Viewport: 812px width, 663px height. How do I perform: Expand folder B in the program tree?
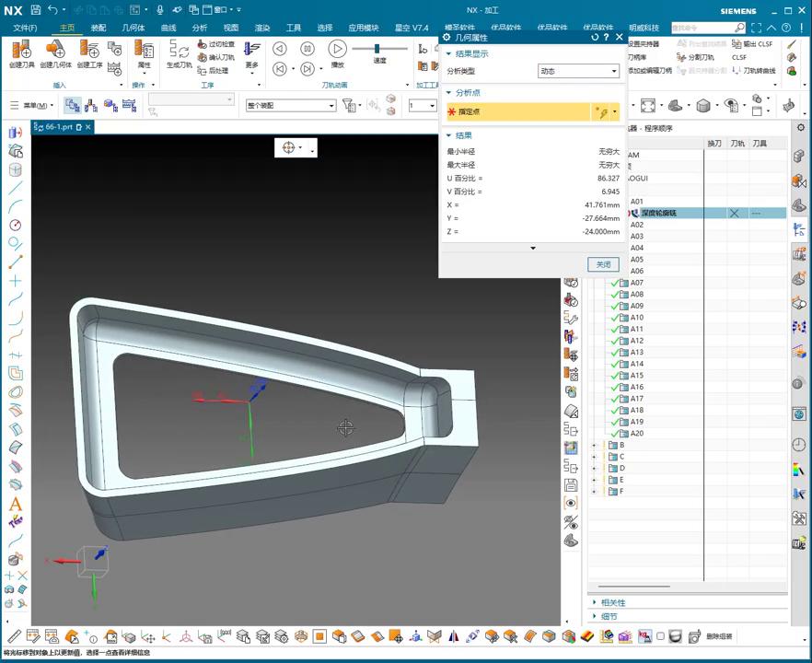[594, 445]
